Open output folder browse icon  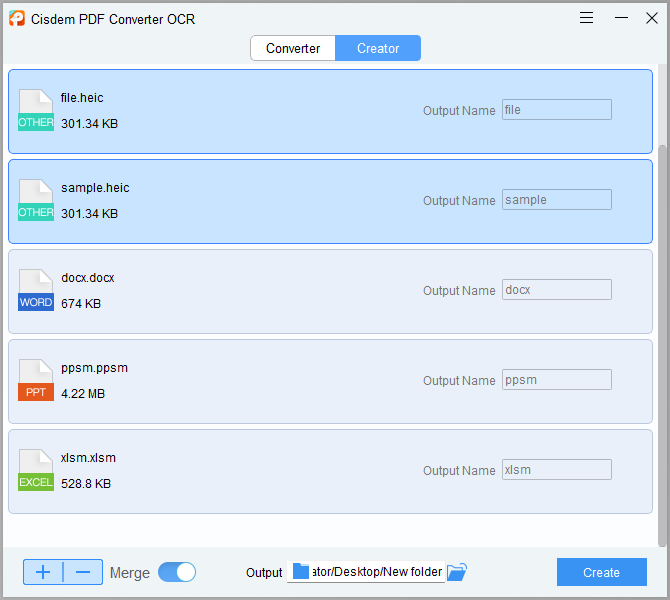[x=457, y=572]
